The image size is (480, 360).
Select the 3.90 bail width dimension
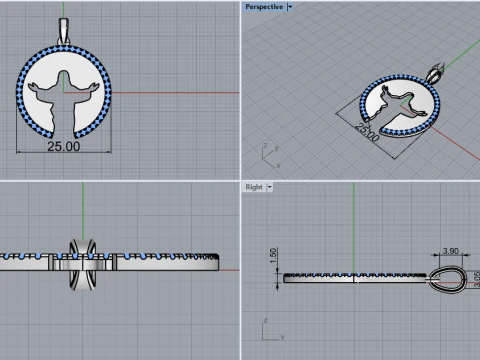pyautogui.click(x=451, y=251)
